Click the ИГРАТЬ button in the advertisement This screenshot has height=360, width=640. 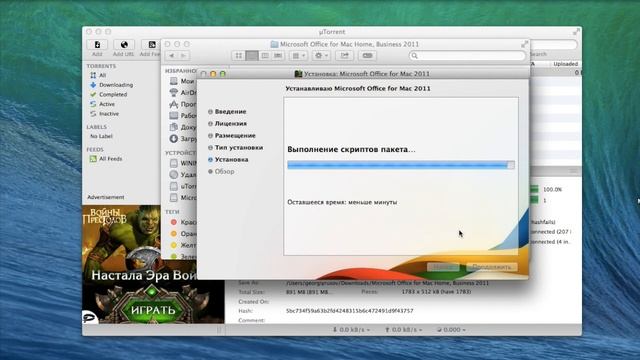[153, 310]
